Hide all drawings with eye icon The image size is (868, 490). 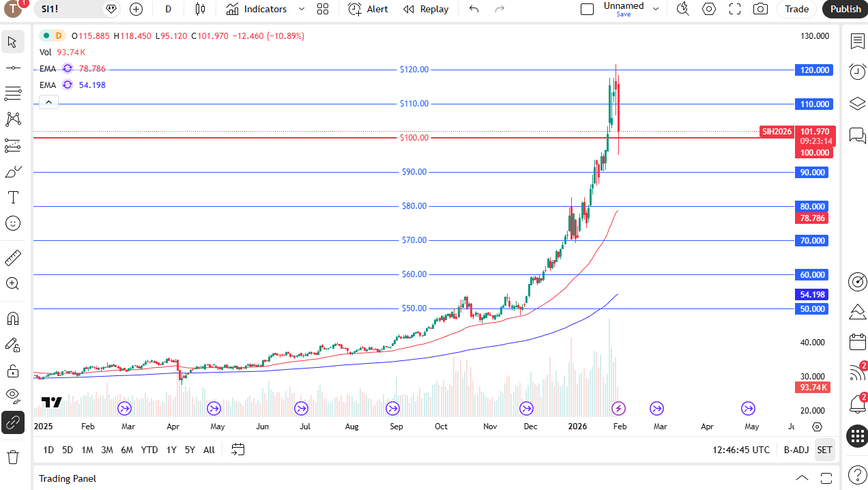point(12,397)
